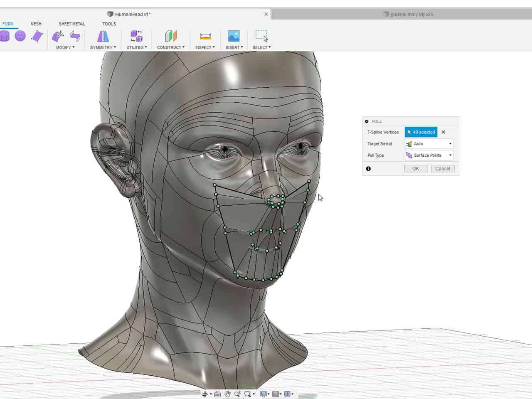Viewport: 532px width, 399px height.
Task: Activate the Pan tool at bottom
Action: coord(228,394)
